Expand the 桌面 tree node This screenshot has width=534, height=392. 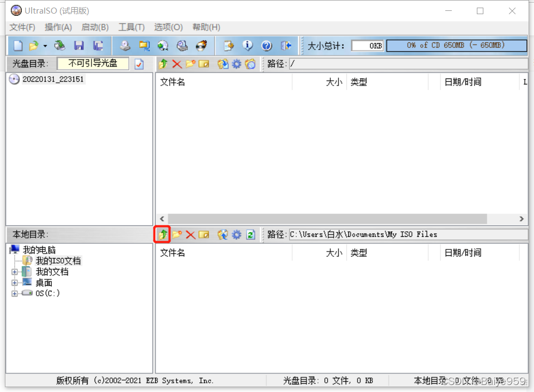14,283
